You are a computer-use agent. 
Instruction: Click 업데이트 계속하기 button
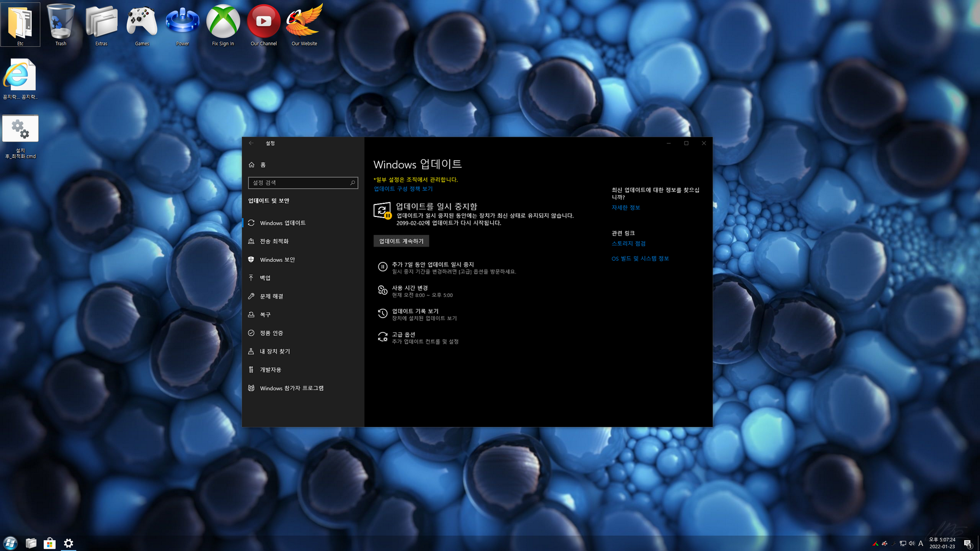[401, 241]
